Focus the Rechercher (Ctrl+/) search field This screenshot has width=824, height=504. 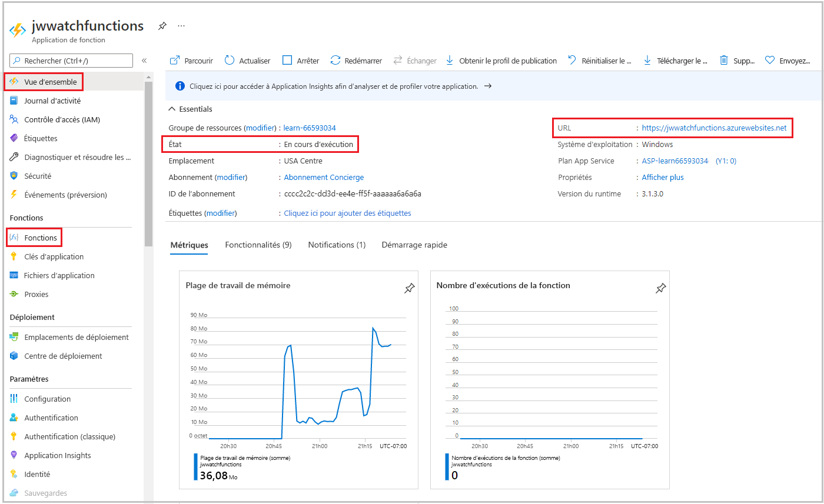71,61
